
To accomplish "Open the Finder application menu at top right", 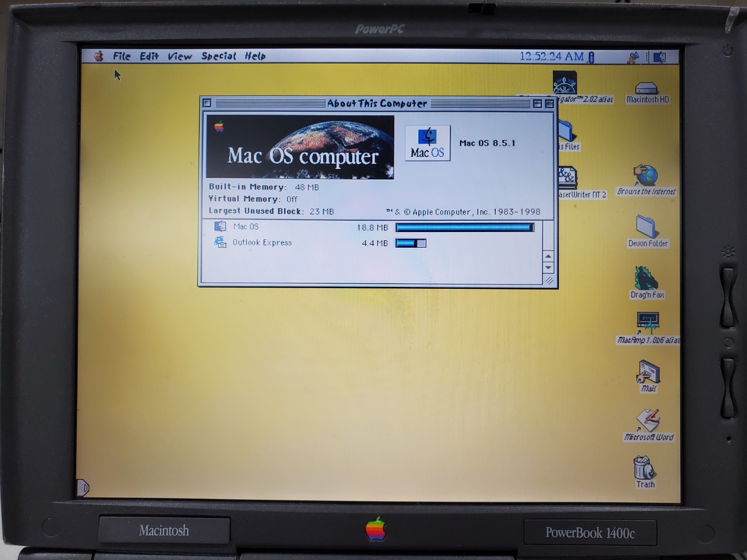I will 659,56.
